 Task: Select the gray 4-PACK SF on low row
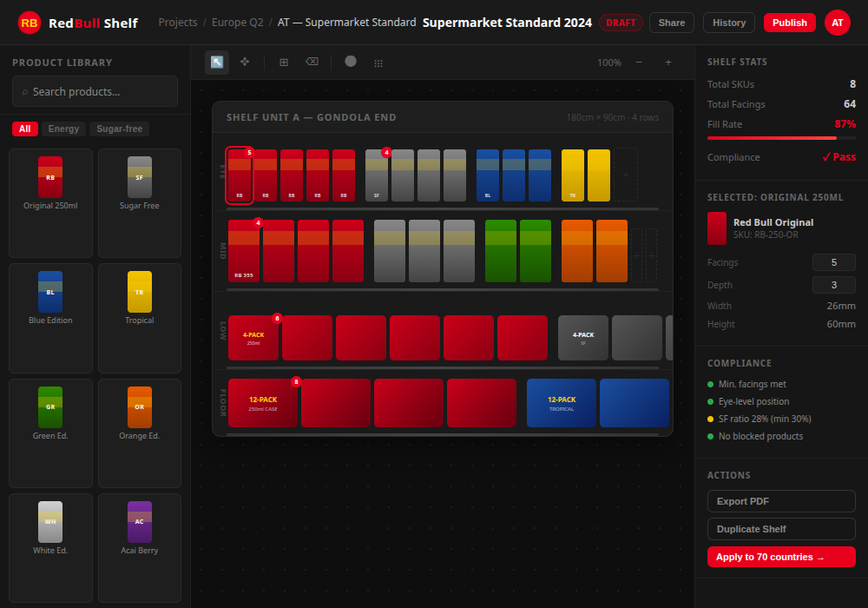pos(583,338)
